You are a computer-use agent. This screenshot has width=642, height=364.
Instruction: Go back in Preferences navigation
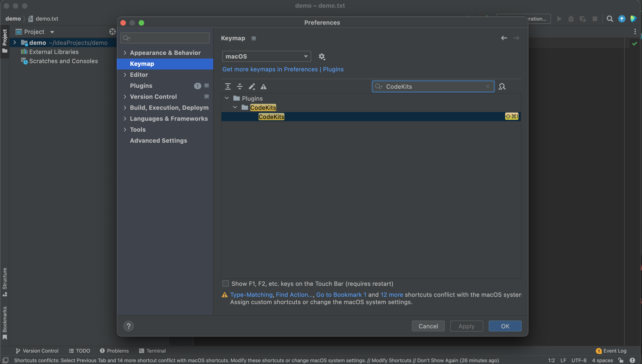504,38
